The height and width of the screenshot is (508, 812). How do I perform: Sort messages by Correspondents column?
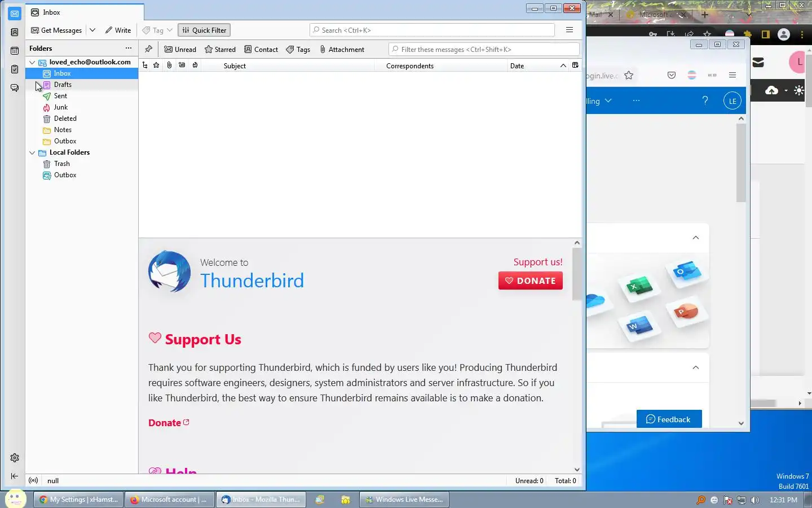point(410,66)
